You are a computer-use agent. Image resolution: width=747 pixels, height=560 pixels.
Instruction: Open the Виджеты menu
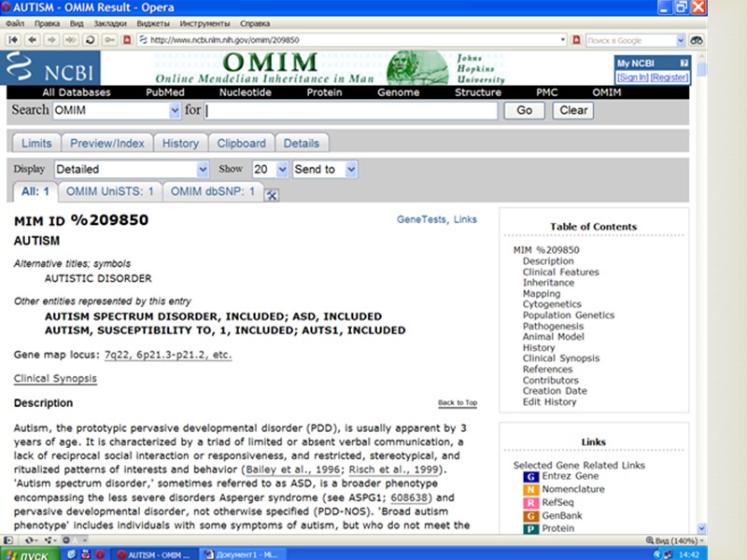(153, 23)
